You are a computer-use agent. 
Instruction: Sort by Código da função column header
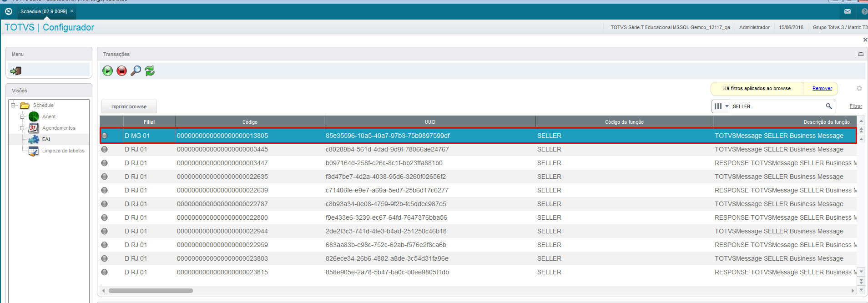[624, 122]
